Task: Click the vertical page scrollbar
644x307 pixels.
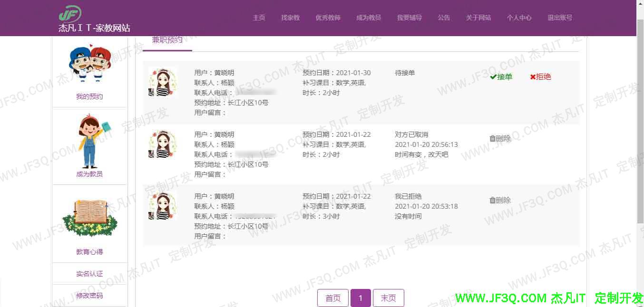Action: click(640, 119)
